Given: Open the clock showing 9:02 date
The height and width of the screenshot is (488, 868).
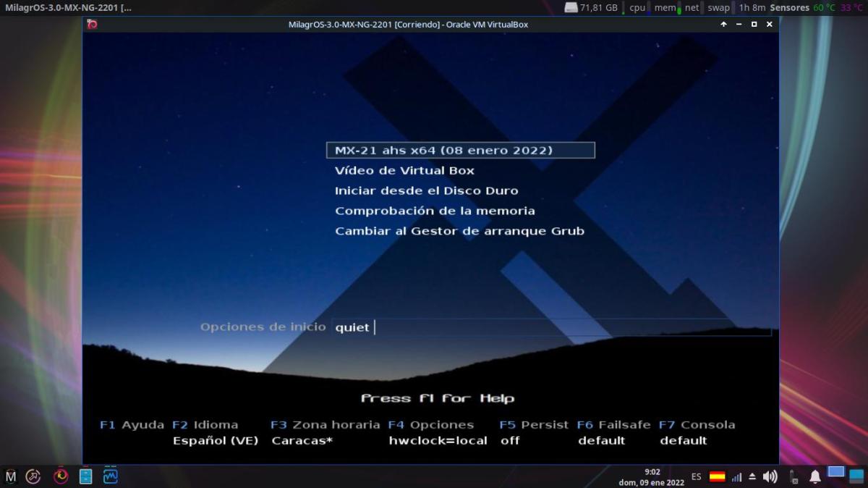Looking at the screenshot, I should point(652,476).
